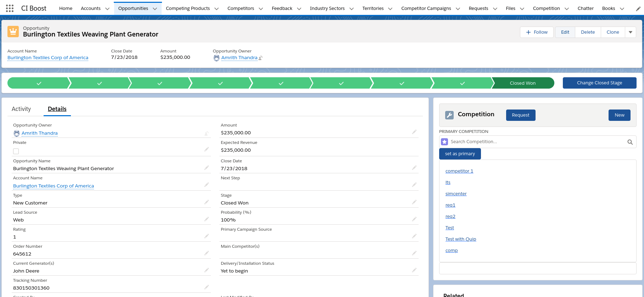644x297 pixels.
Task: Open Burlington Textiles Corp link in header
Action: (48, 58)
